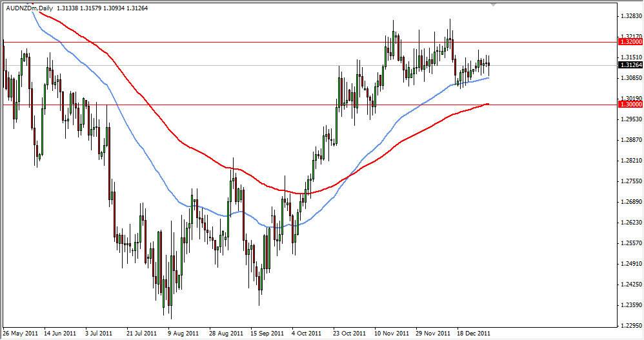Click the 1.23590 price axis label
The image size is (644, 340).
(x=629, y=304)
